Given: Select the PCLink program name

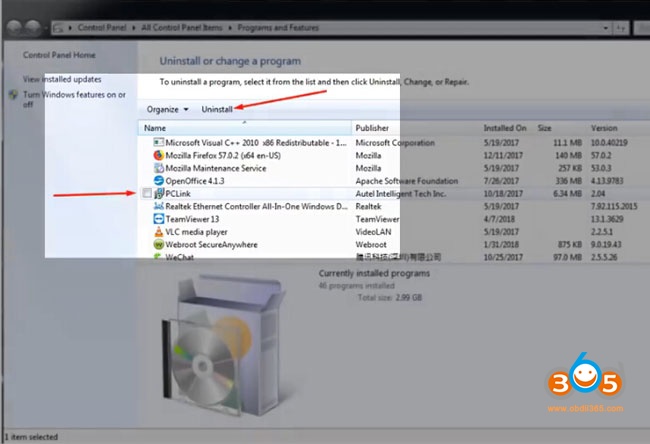Looking at the screenshot, I should point(178,194).
